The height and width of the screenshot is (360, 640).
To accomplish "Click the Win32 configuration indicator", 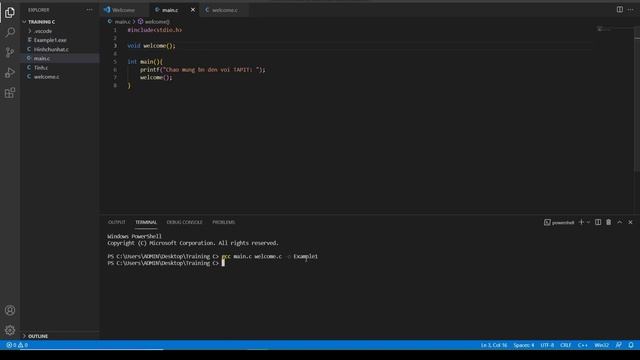I will point(601,345).
